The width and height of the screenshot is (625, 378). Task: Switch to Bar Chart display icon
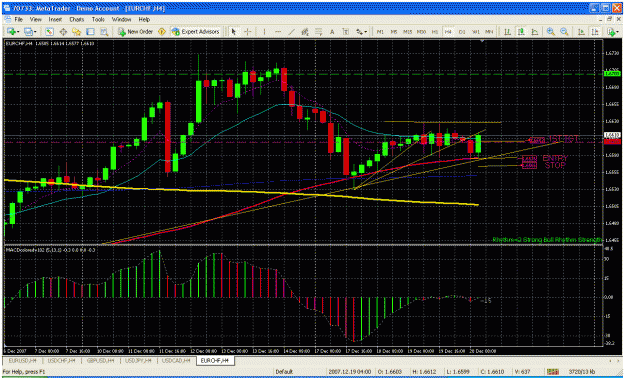pyautogui.click(x=507, y=32)
